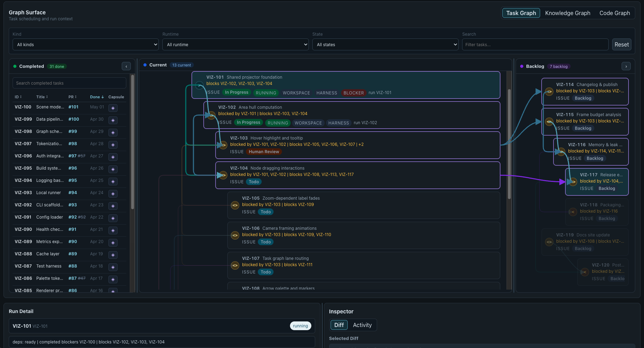The height and width of the screenshot is (348, 644).
Task: Open the Activity tab in Inspector
Action: [362, 325]
